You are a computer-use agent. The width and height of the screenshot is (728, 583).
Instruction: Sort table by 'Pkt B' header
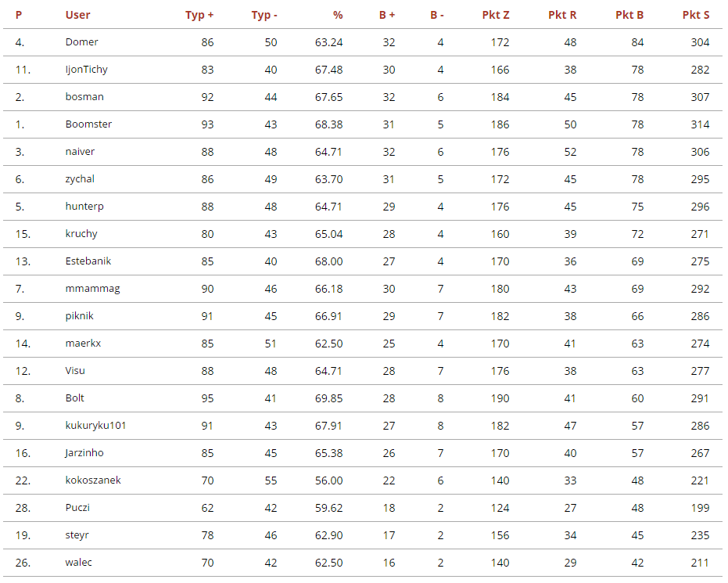tap(629, 15)
